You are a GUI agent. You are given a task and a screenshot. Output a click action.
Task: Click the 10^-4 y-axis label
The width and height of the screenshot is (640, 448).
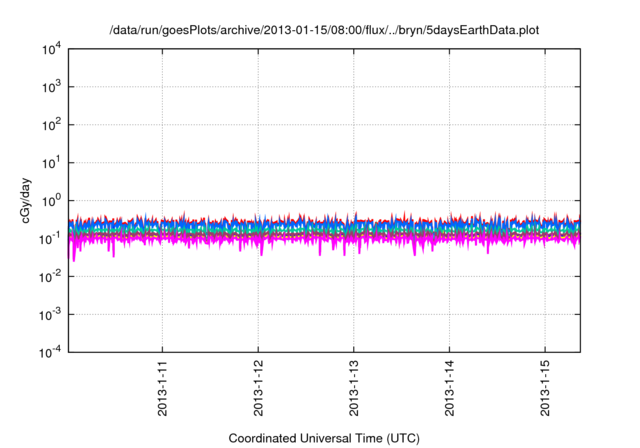pyautogui.click(x=50, y=352)
